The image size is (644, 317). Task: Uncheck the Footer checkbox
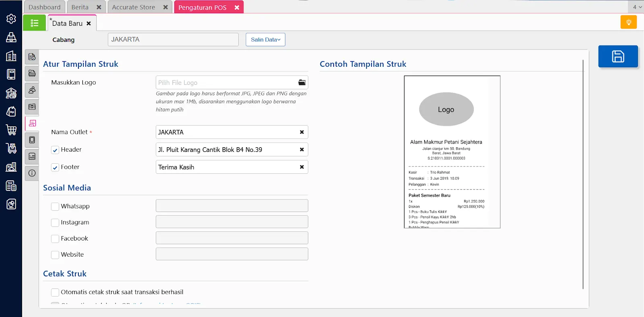(x=55, y=167)
